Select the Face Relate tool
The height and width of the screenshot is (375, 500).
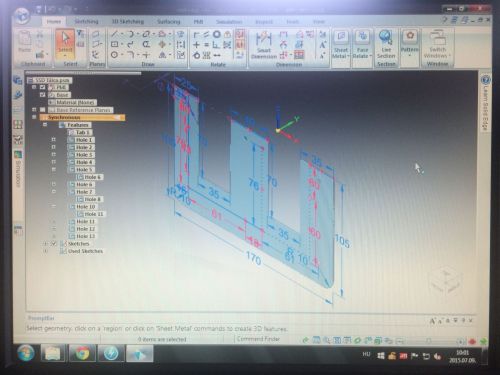coord(362,44)
